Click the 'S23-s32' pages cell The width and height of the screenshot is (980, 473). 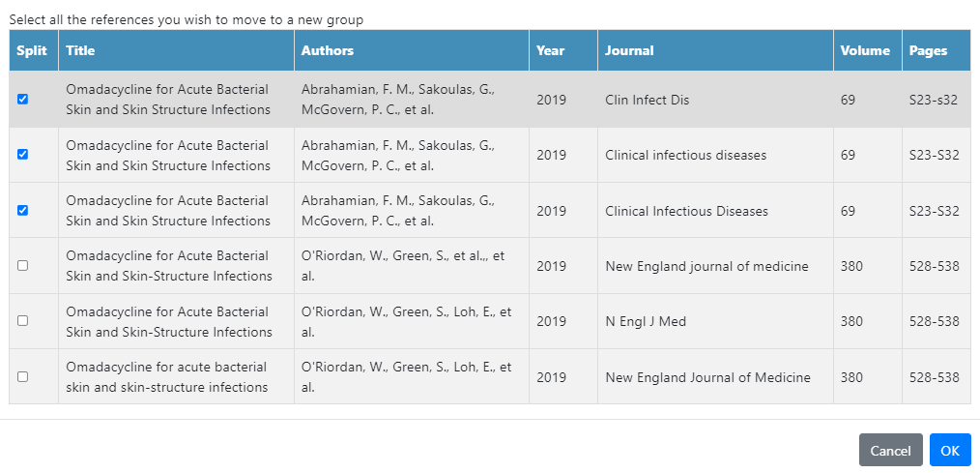937,100
